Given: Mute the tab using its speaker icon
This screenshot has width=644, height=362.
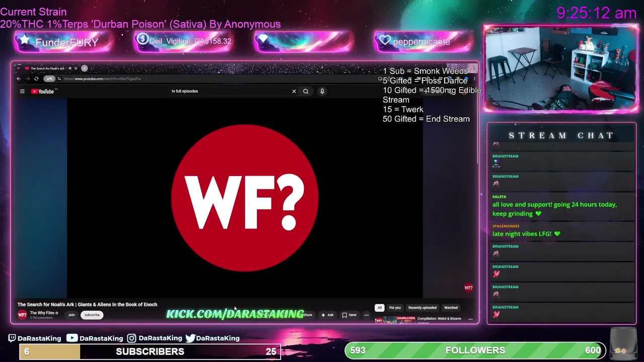Looking at the screenshot, I should click(x=70, y=68).
